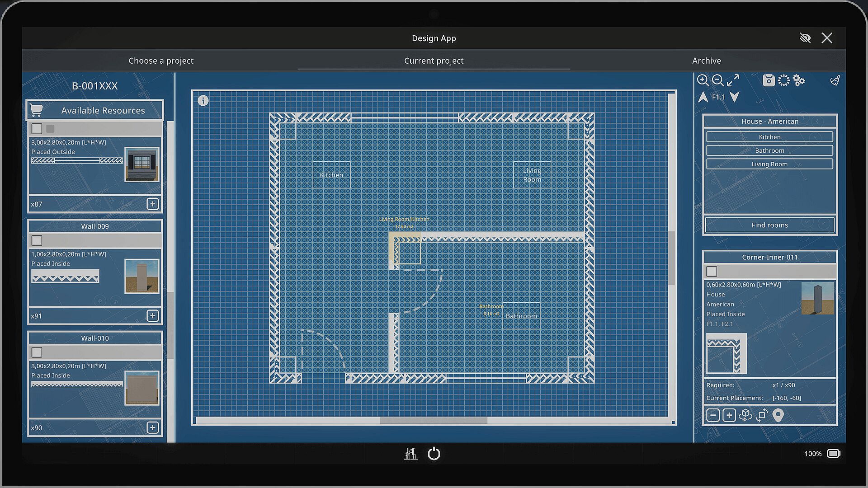Go down one floor from F1.1
868x488 pixels.
click(735, 97)
